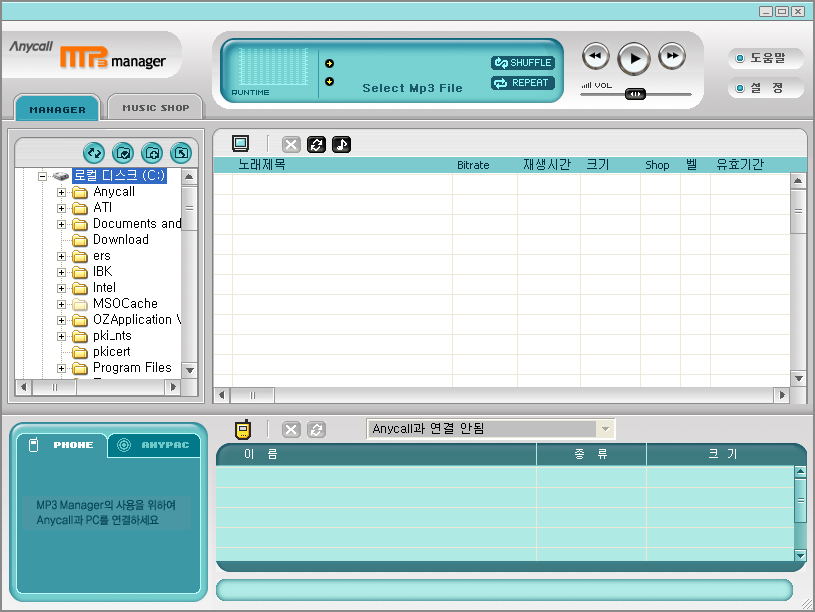Switch to the MANAGER tab
This screenshot has height=612, width=815.
(x=57, y=109)
